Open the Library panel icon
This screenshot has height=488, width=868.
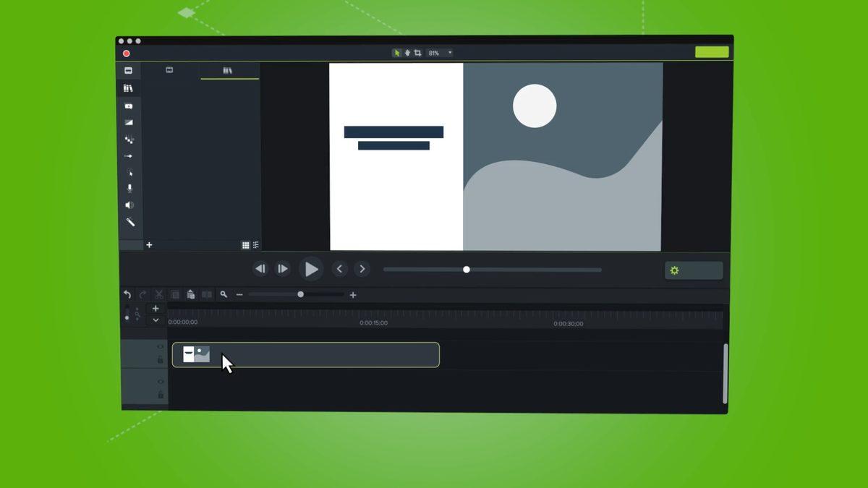[x=129, y=87]
